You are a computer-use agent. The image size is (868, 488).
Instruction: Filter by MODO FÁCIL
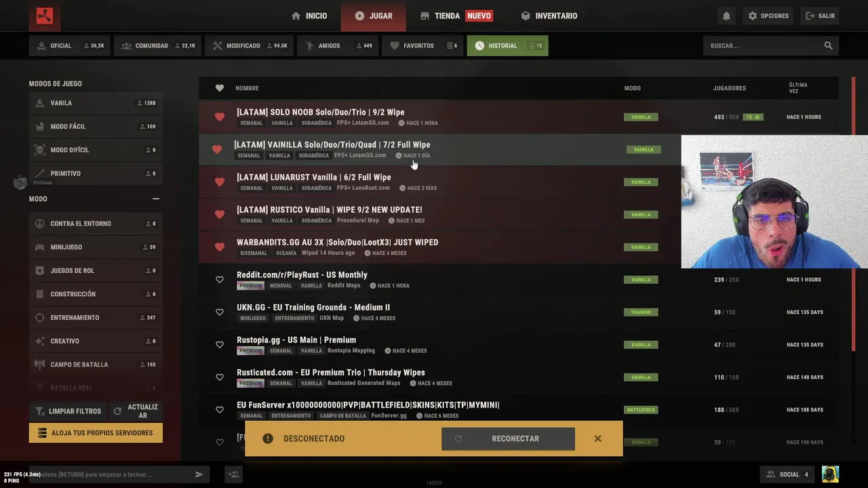point(96,126)
